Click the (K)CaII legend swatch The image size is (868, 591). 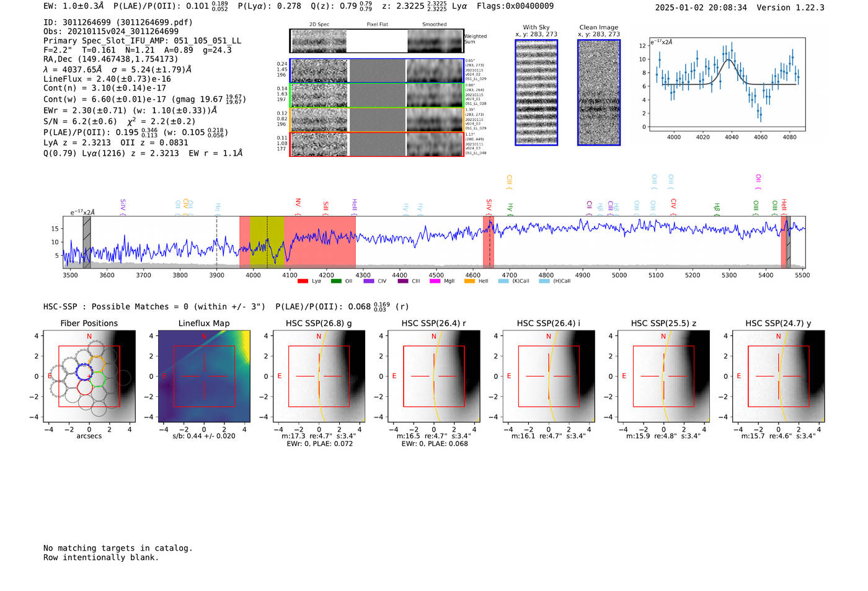503,282
